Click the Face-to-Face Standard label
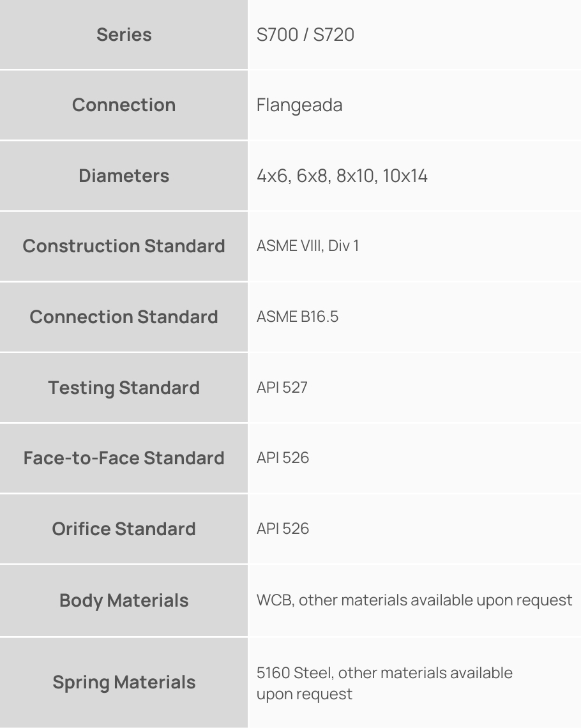The height and width of the screenshot is (728, 581). (124, 458)
